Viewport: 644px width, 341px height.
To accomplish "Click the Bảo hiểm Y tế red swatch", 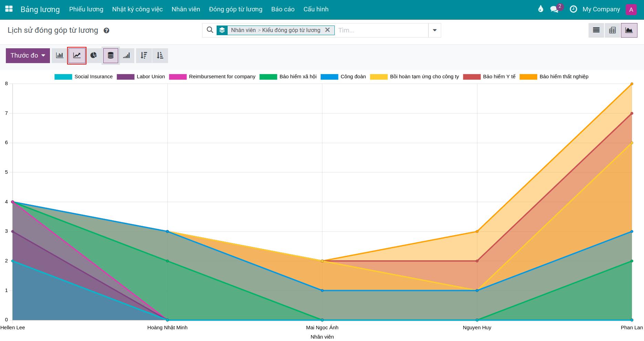I will (471, 77).
